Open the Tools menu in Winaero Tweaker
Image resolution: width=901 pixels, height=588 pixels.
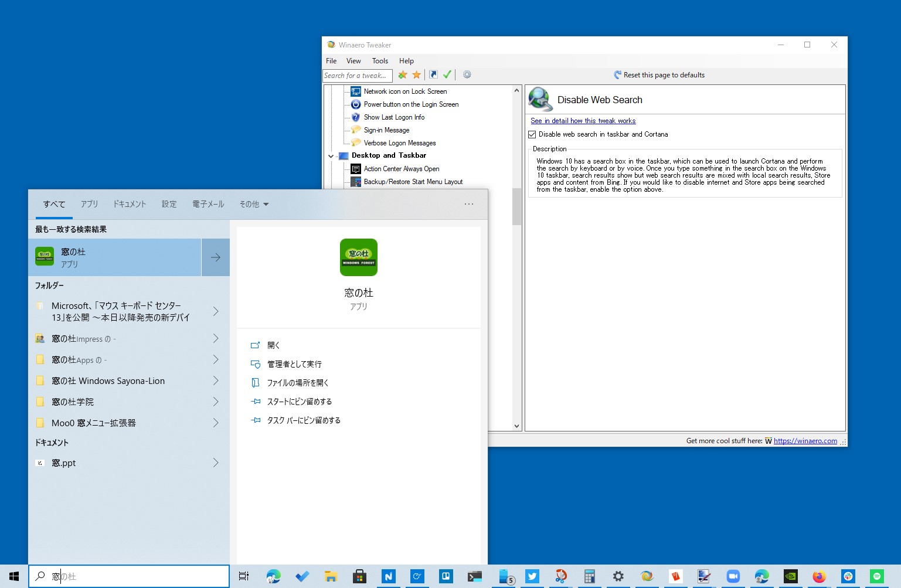click(x=379, y=60)
